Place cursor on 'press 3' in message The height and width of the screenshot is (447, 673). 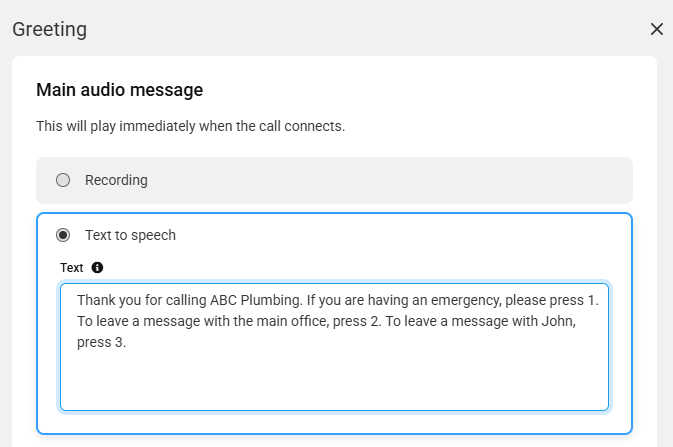pos(100,342)
